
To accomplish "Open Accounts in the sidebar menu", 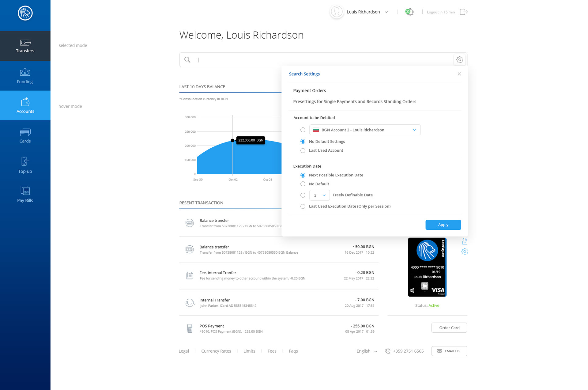I will pyautogui.click(x=25, y=106).
